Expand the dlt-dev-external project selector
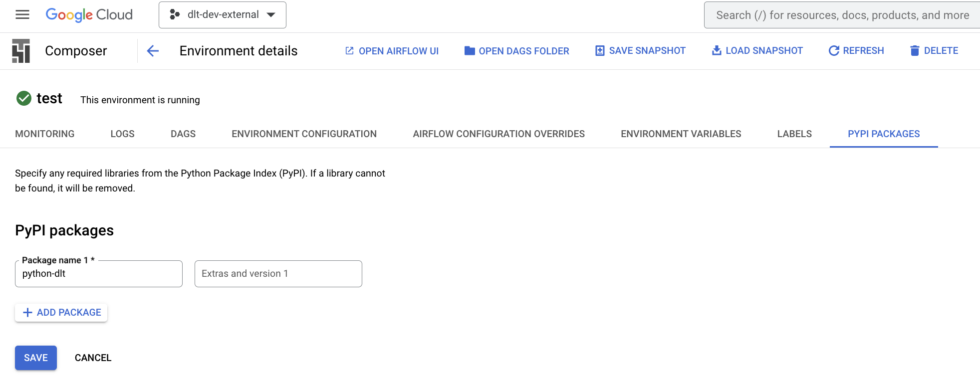The image size is (980, 386). 223,15
